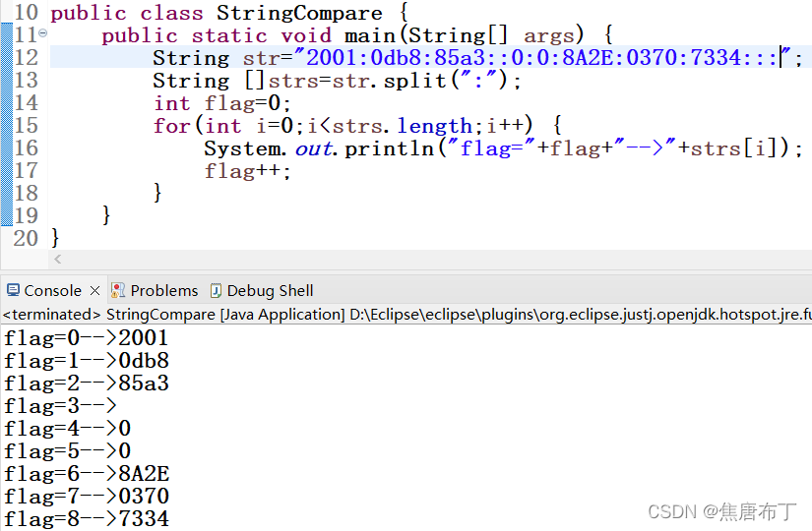
Task: Click console output line 'flag=8-->7334'
Action: (x=86, y=519)
